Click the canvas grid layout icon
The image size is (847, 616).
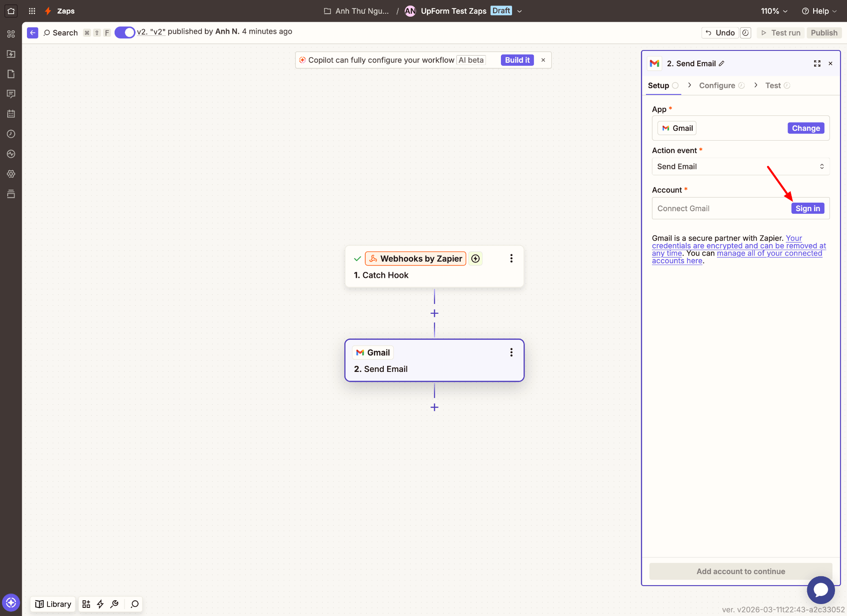tap(86, 604)
